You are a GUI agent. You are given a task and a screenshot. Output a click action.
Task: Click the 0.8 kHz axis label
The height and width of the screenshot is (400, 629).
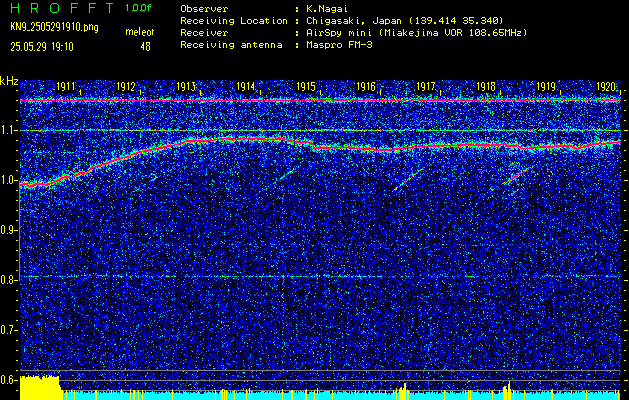pos(8,280)
